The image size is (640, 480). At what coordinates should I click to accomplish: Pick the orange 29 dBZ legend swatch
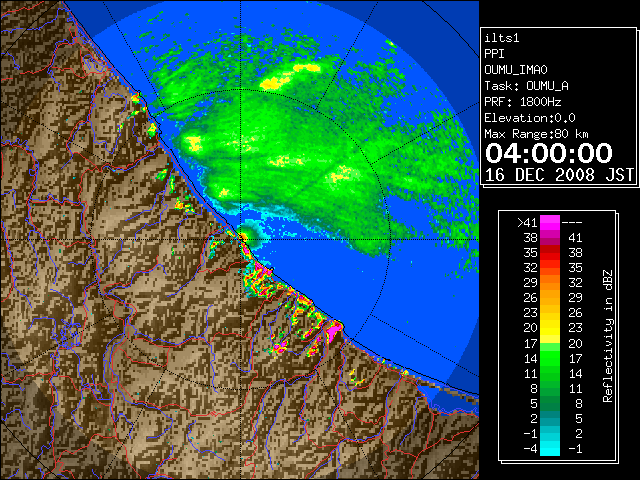[550, 282]
